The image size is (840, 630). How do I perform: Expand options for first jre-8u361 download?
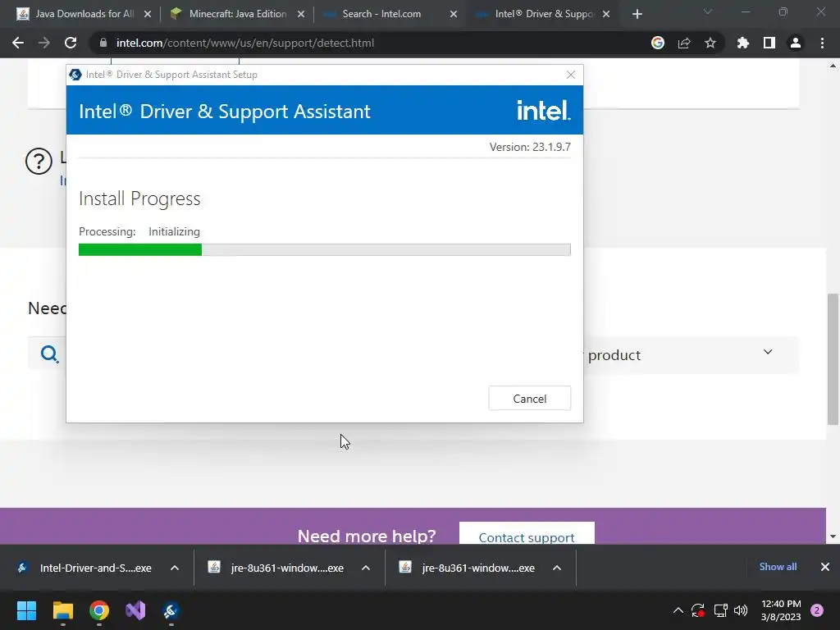coord(366,568)
